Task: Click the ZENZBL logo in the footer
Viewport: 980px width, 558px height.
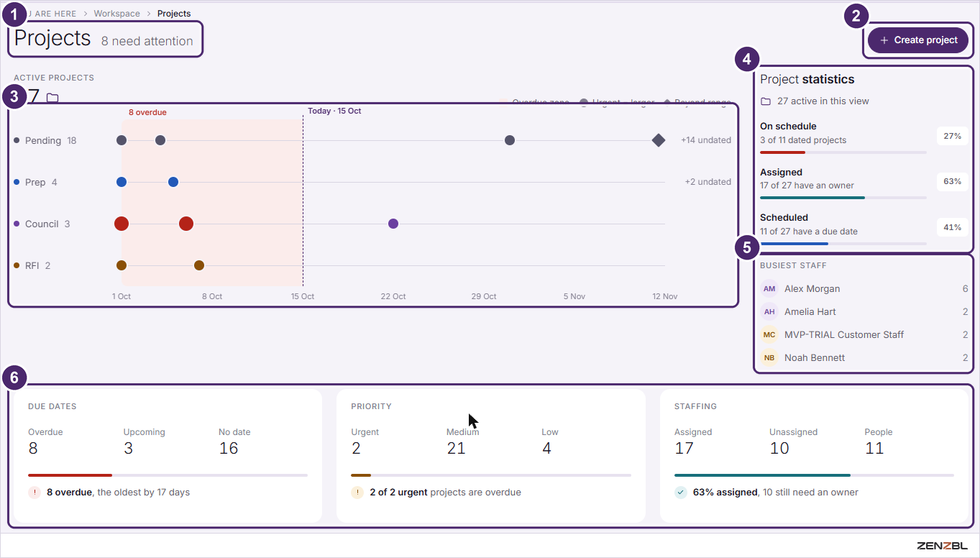Action: tap(942, 546)
